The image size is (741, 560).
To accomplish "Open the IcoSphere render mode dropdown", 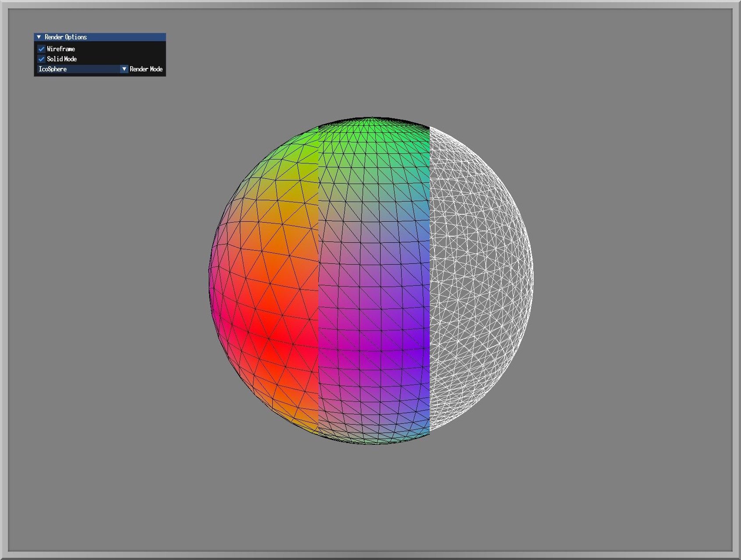I will 82,69.
